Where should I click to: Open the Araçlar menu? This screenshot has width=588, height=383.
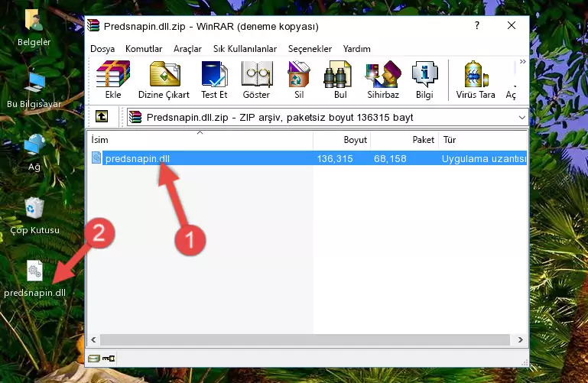point(187,49)
